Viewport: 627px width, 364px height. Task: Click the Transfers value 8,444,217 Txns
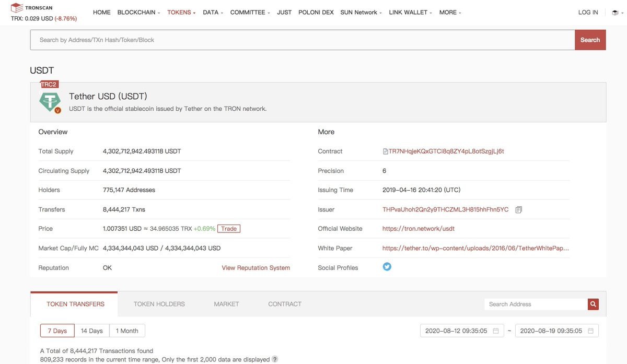(124, 209)
